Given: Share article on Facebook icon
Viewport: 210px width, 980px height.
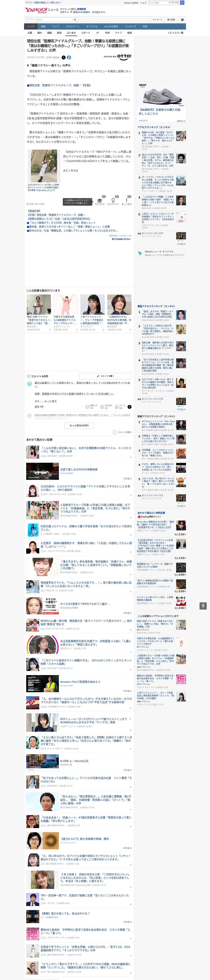Looking at the screenshot, I should (x=69, y=57).
